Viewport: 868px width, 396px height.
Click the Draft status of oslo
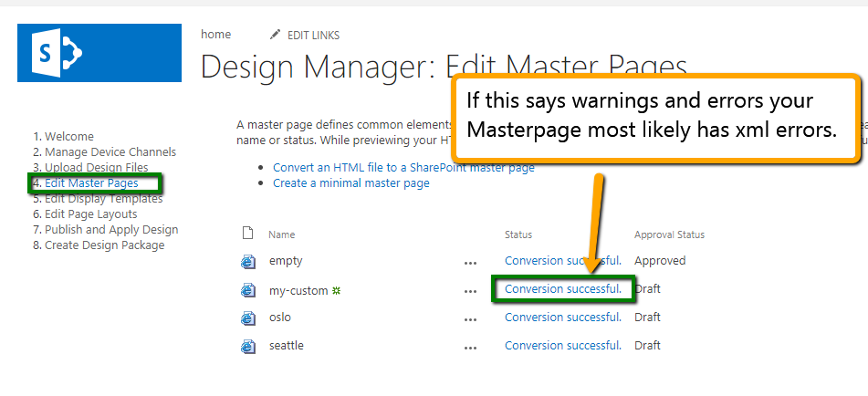click(648, 317)
